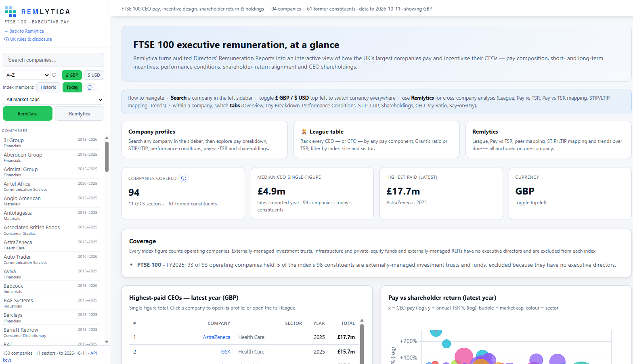Image resolution: width=633 pixels, height=364 pixels.
Task: Click the +200% axis label
Action: [x=409, y=341]
